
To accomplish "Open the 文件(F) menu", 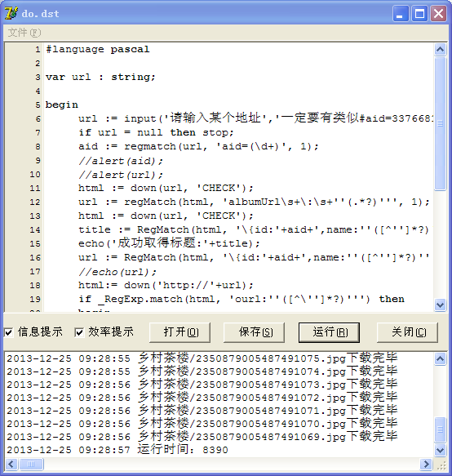I will tap(24, 33).
